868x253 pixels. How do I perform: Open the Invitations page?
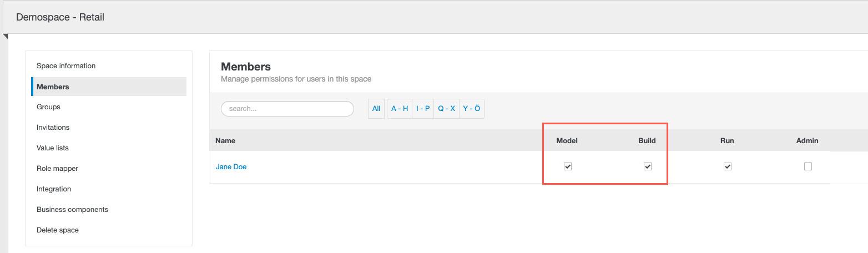[53, 128]
